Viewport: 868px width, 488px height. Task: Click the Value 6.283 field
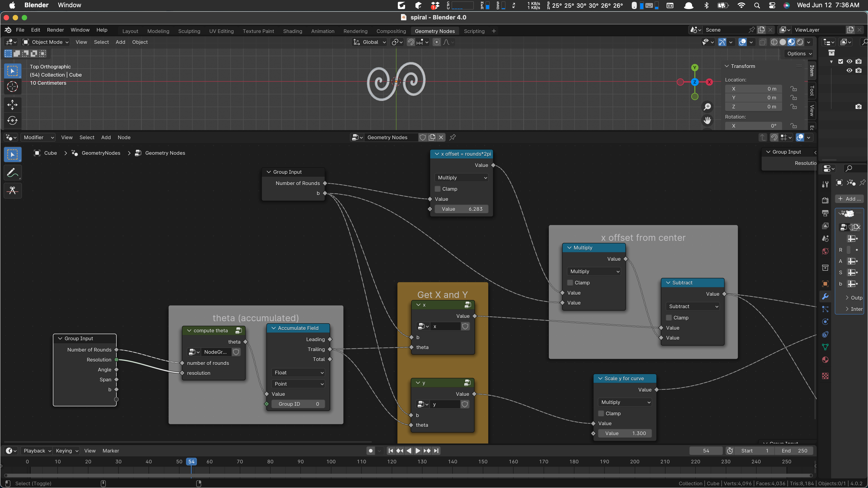tap(462, 209)
